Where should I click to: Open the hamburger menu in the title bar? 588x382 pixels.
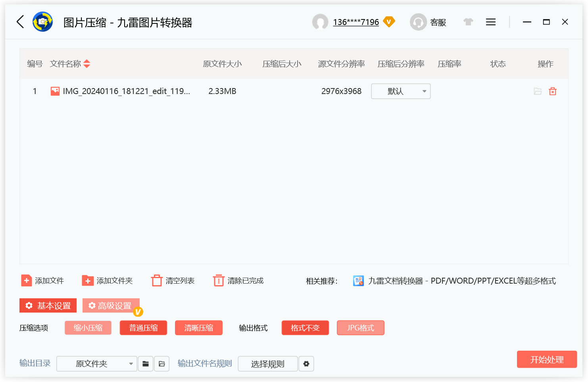[491, 22]
